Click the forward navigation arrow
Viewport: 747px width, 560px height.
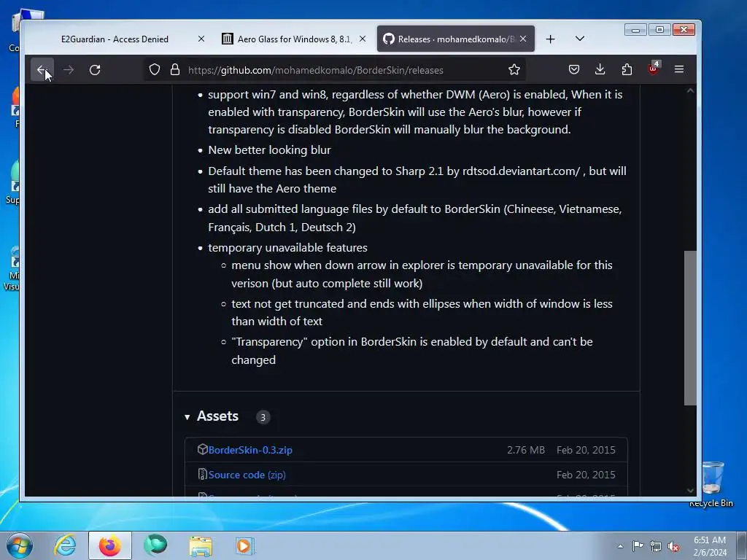click(69, 70)
